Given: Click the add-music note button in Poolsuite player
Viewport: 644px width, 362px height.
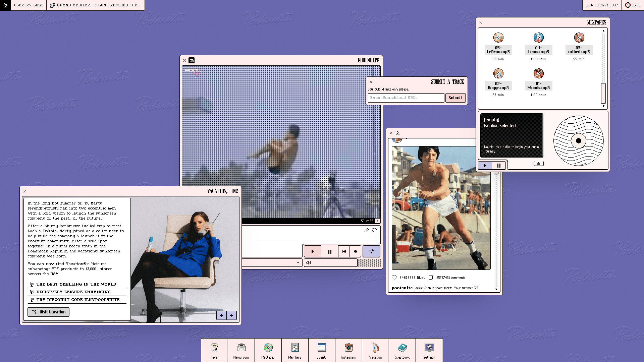Looking at the screenshot, I should pyautogui.click(x=371, y=251).
